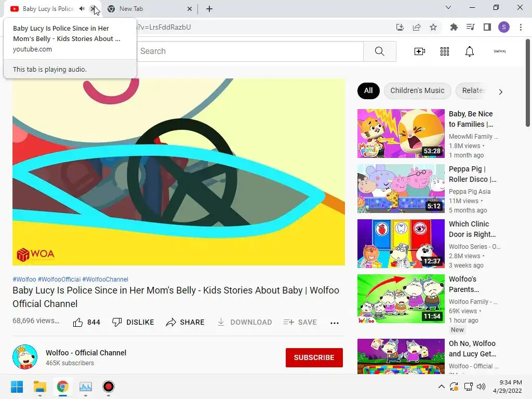Click the Chrome taskbar icon
The height and width of the screenshot is (399, 532).
(62, 387)
